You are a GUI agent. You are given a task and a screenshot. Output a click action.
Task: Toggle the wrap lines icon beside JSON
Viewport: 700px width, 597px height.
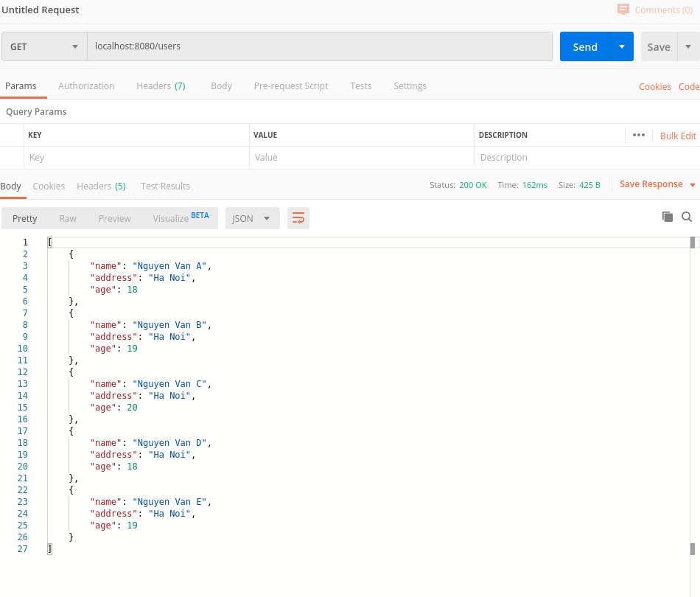tap(298, 218)
